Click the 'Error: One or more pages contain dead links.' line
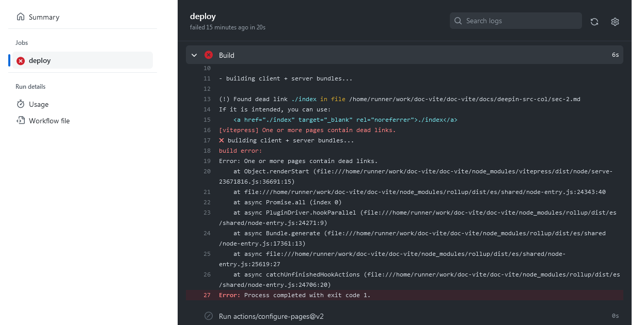This screenshot has width=644, height=325. (299, 161)
